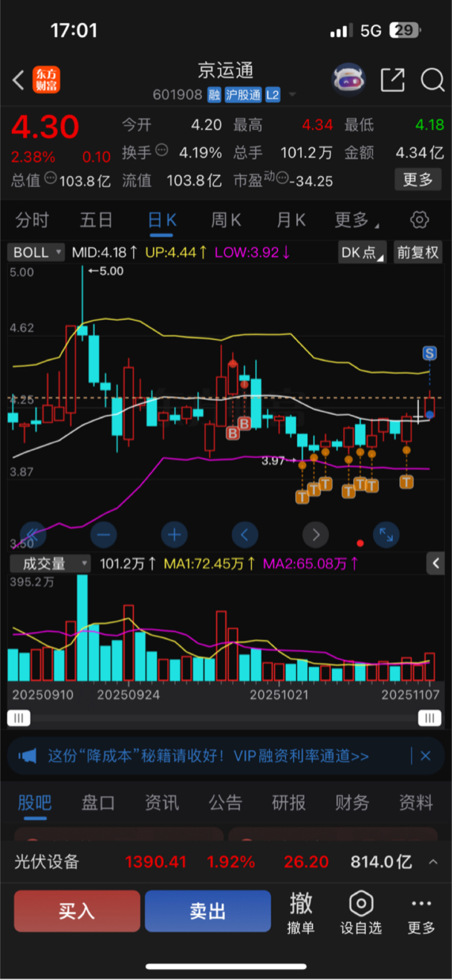Viewport: 452px width, 980px height.
Task: Grab right time-range slider handle
Action: point(430,718)
